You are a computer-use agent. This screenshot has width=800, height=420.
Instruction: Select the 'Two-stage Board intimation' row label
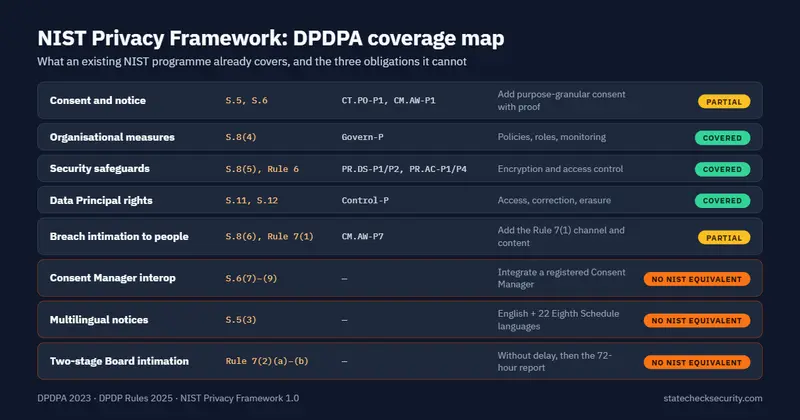pyautogui.click(x=119, y=361)
